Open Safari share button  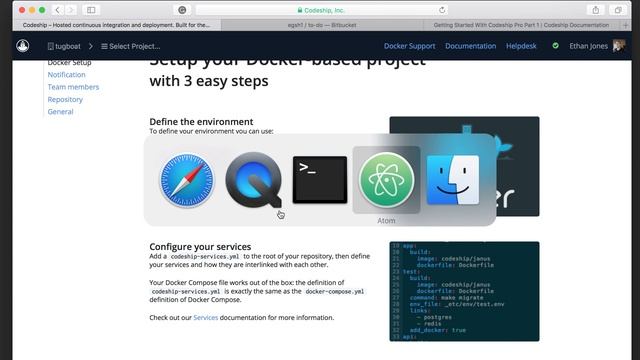tap(596, 10)
